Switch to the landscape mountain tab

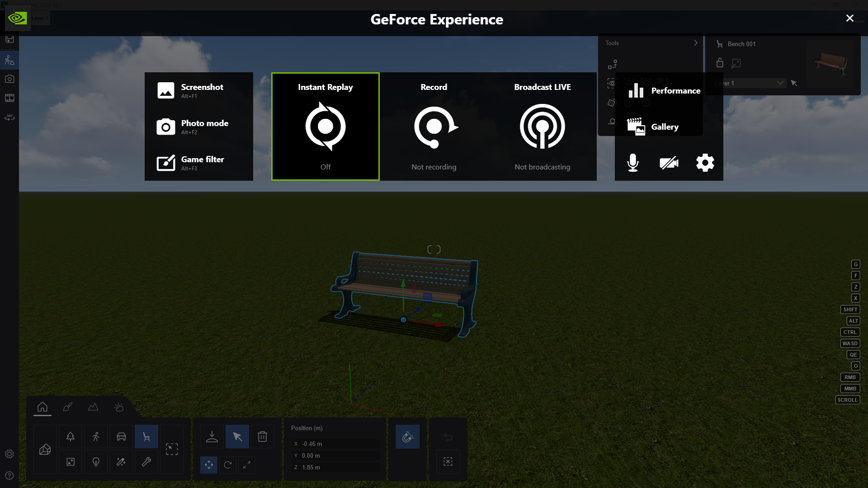pyautogui.click(x=93, y=407)
